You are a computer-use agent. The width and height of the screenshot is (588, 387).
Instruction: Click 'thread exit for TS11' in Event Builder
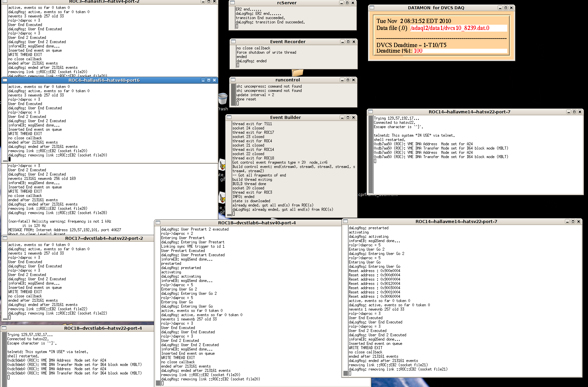coord(252,124)
